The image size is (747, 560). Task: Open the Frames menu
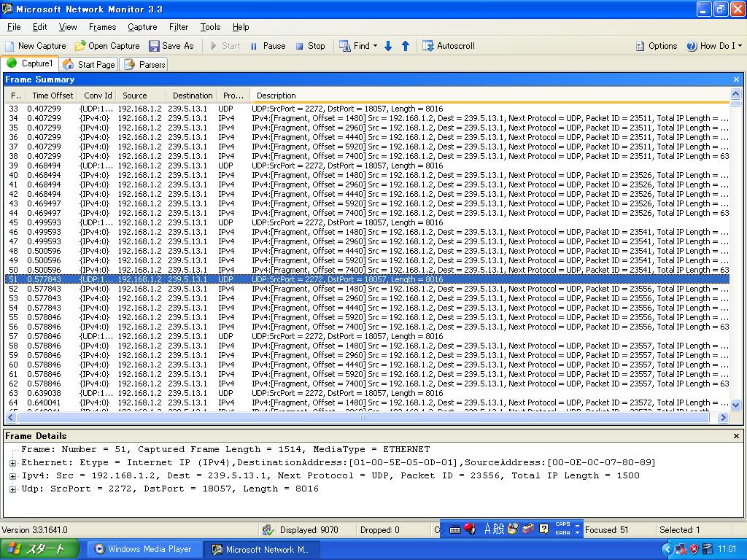102,27
